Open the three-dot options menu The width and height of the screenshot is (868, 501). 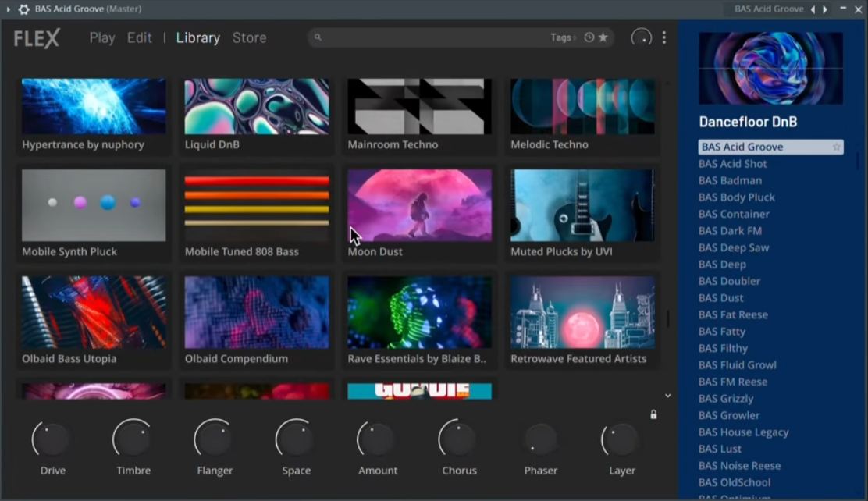click(x=663, y=37)
